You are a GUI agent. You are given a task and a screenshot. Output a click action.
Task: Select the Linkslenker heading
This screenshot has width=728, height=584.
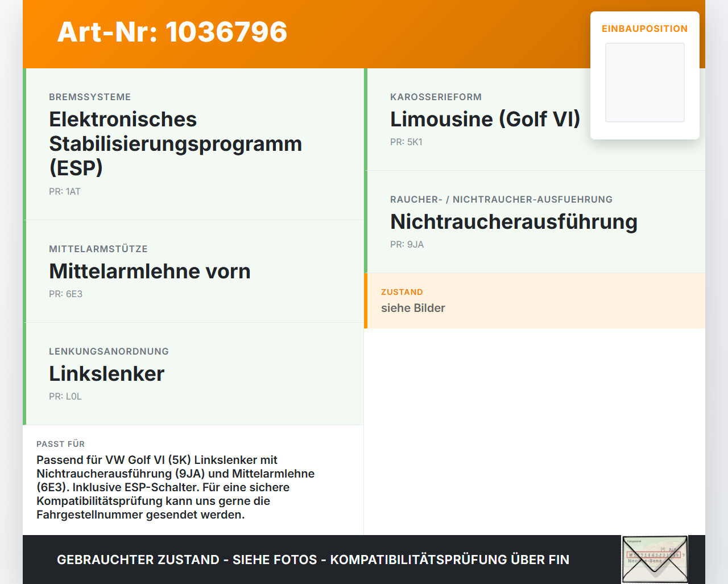[106, 373]
